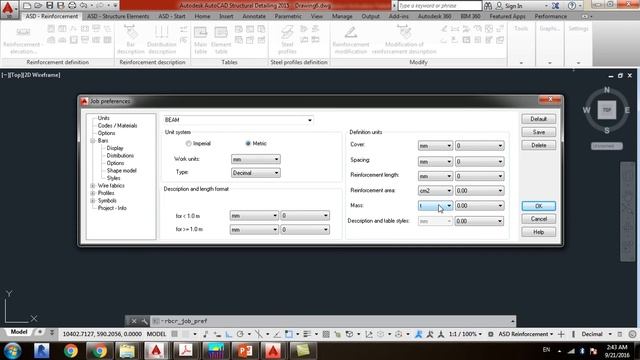Select Units in the preferences tree
This screenshot has height=360, width=640.
pyautogui.click(x=103, y=118)
